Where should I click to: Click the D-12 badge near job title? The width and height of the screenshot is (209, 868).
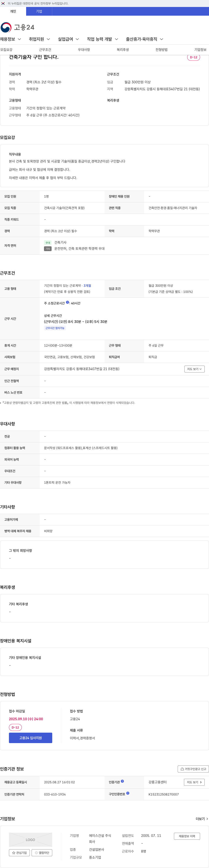(x=194, y=57)
